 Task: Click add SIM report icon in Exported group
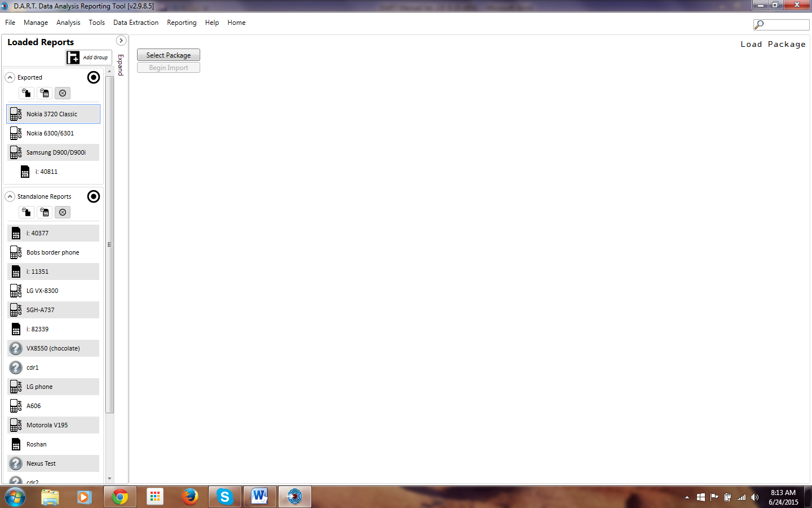[x=45, y=93]
